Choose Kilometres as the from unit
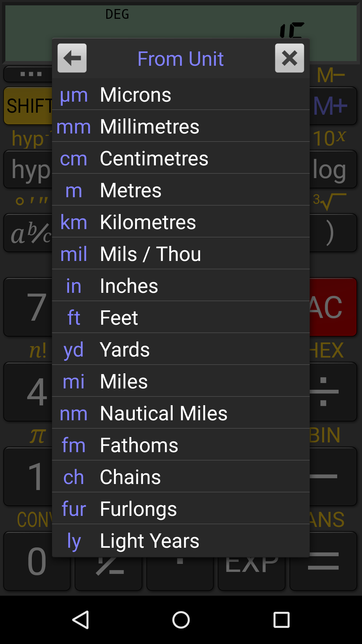This screenshot has width=362, height=644. tap(181, 222)
